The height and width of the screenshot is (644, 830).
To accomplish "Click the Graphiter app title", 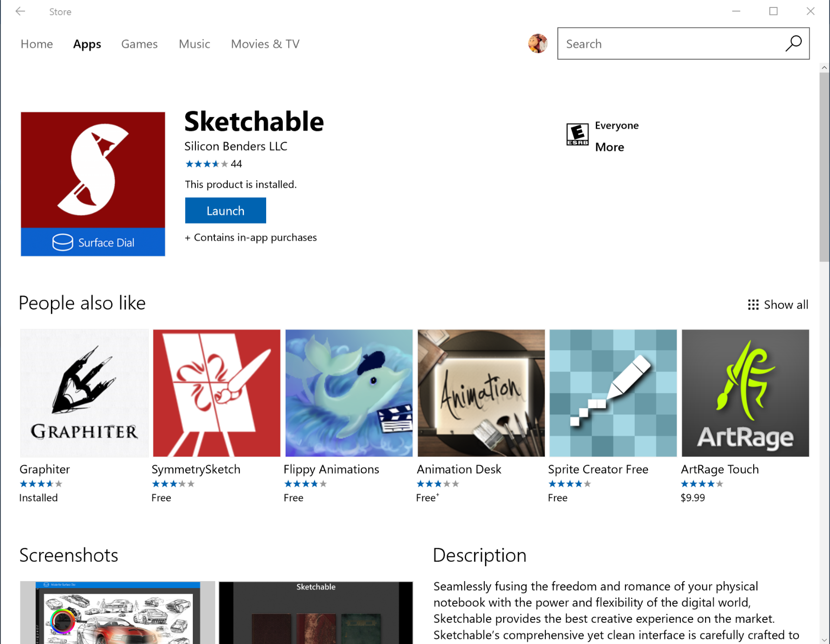I will pyautogui.click(x=44, y=469).
